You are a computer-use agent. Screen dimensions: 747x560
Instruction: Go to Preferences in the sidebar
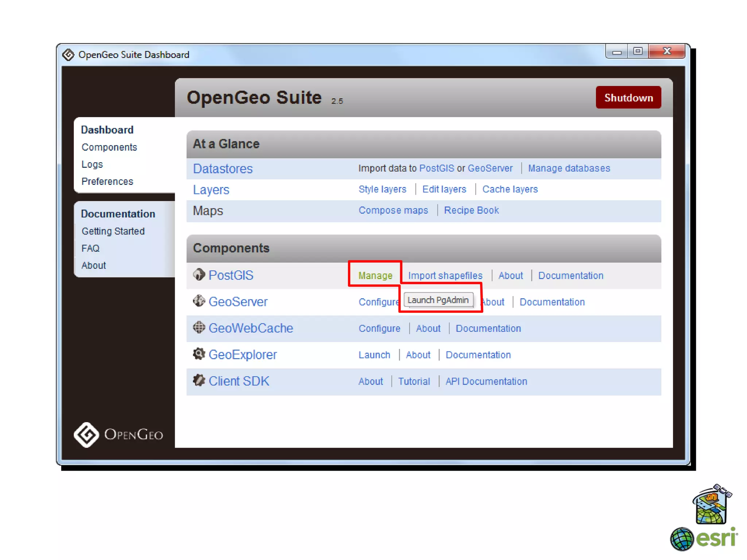coord(107,182)
